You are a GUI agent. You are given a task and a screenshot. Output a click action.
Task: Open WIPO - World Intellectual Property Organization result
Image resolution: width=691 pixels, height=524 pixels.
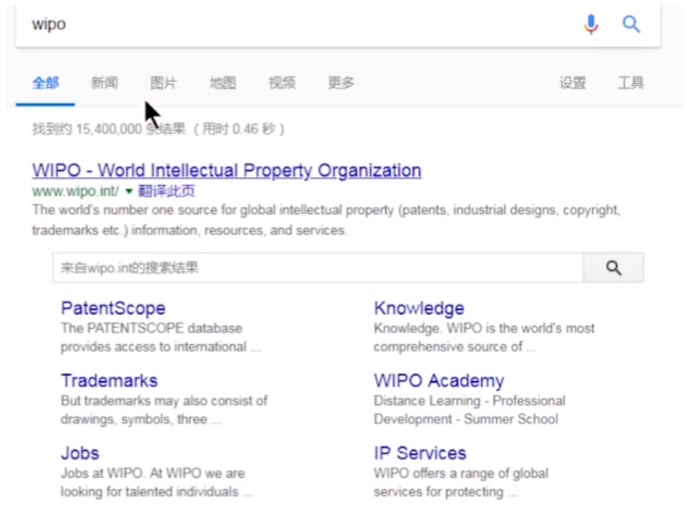226,170
